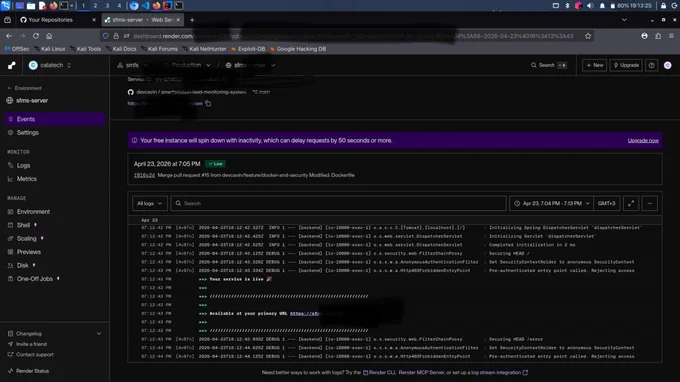The image size is (680, 382).
Task: Click the GMT+3 timezone button
Action: pyautogui.click(x=606, y=203)
